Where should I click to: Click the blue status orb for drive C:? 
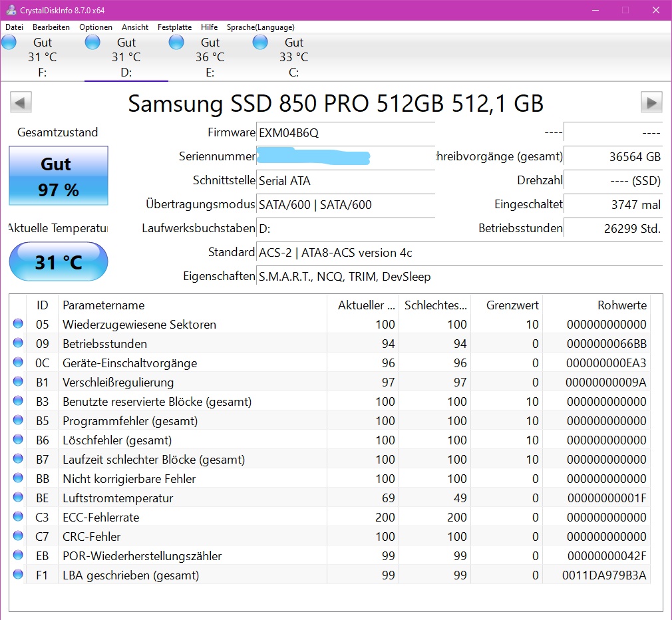pos(259,43)
